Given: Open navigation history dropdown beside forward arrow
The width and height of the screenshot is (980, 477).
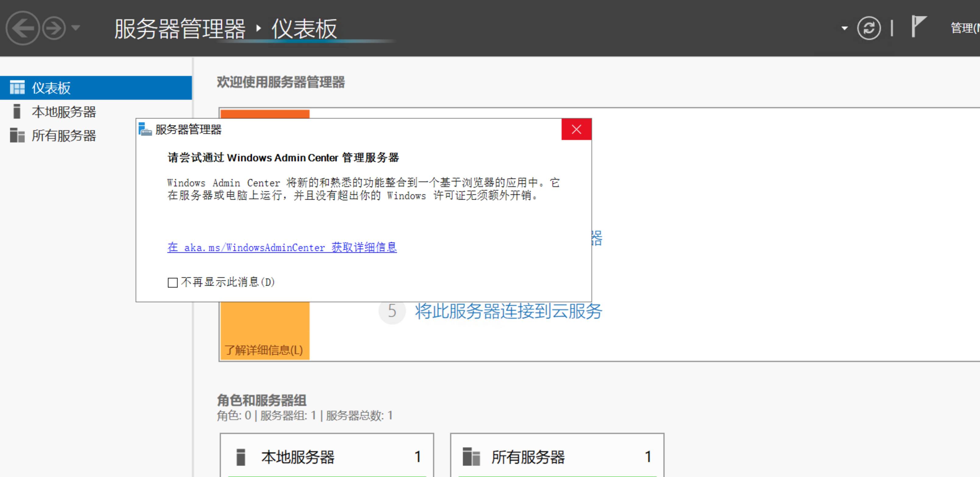Looking at the screenshot, I should (x=76, y=28).
